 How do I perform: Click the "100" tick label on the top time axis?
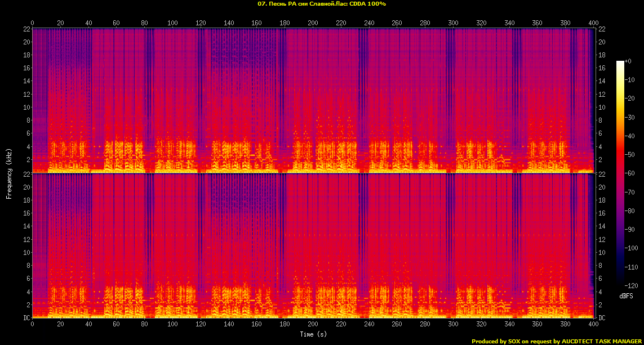[x=172, y=23]
